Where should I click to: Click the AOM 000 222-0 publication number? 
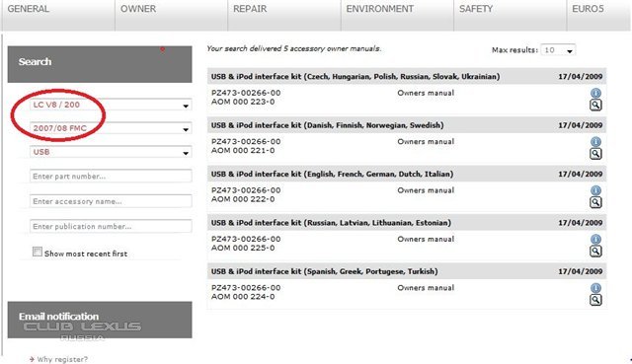coord(243,199)
